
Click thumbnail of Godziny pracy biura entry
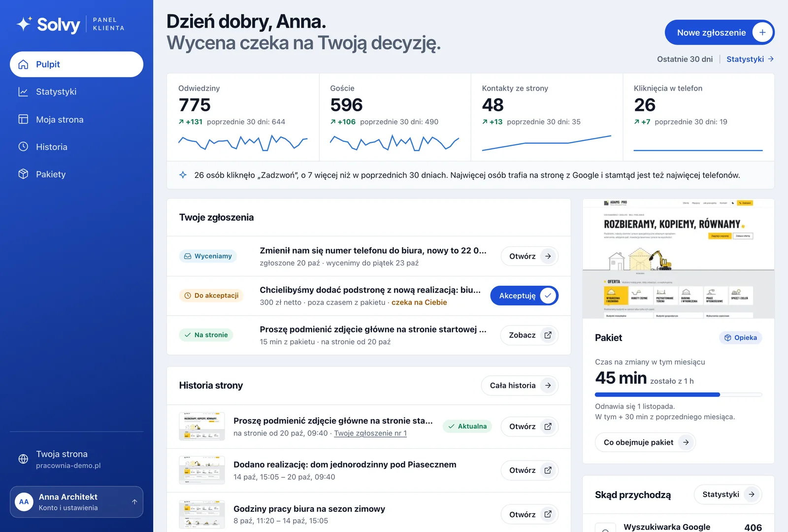[x=202, y=514]
